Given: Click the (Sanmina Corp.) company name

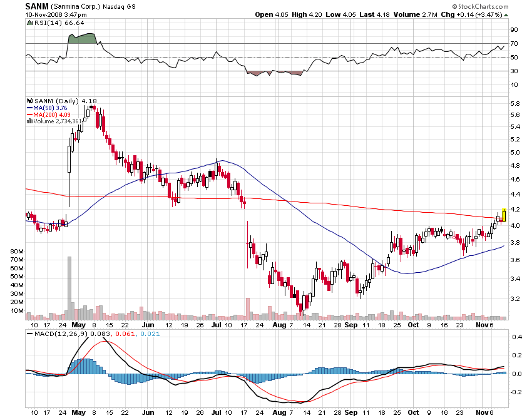Looking at the screenshot, I should (x=76, y=7).
